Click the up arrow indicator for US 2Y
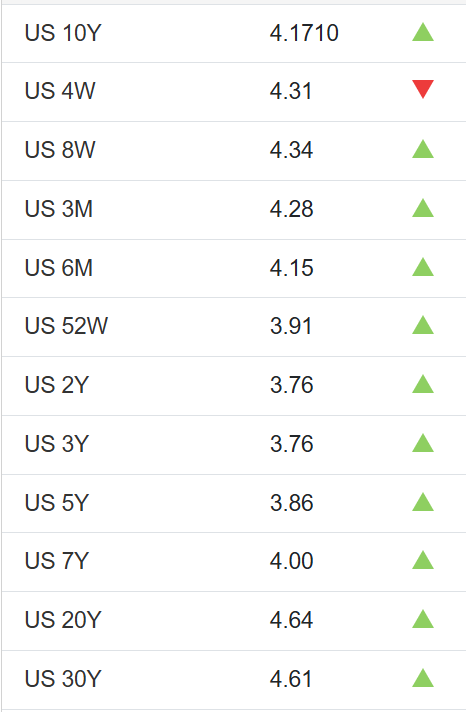The width and height of the screenshot is (466, 712). (423, 384)
